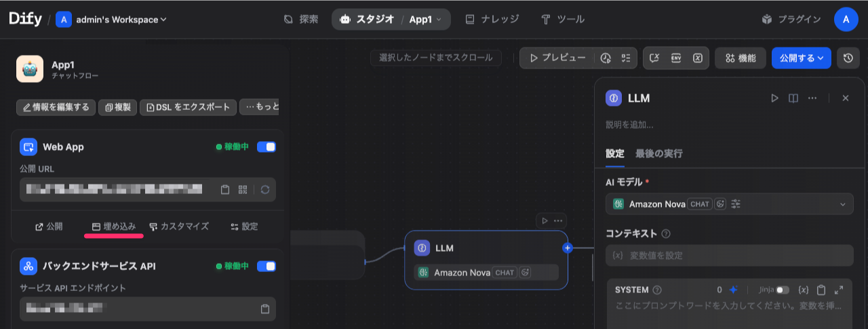
Task: Open the 公開する publish dropdown
Action: (802, 58)
